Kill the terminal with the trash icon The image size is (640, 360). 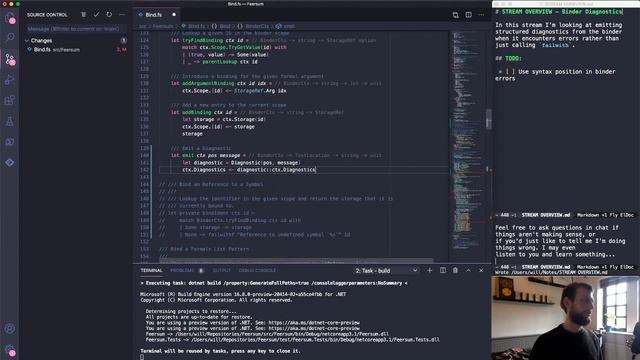[x=456, y=270]
